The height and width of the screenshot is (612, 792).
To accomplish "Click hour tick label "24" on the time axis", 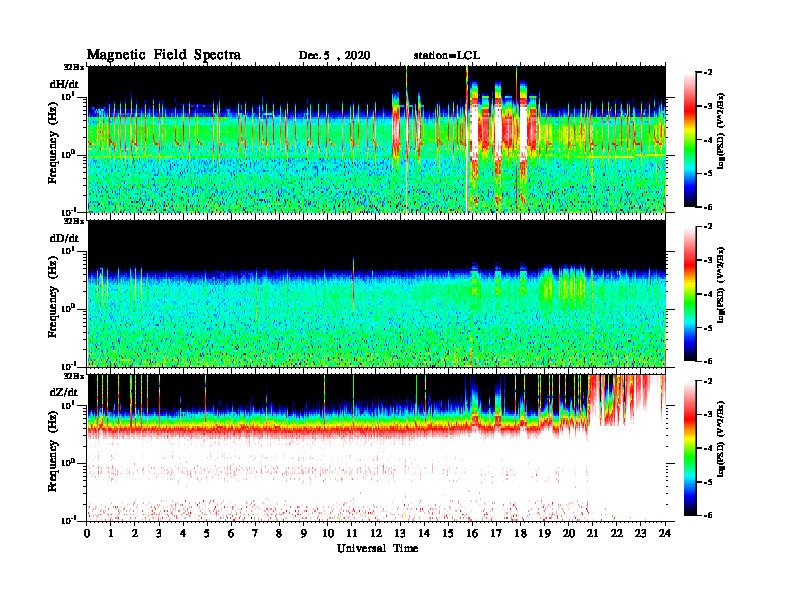I will (x=665, y=533).
